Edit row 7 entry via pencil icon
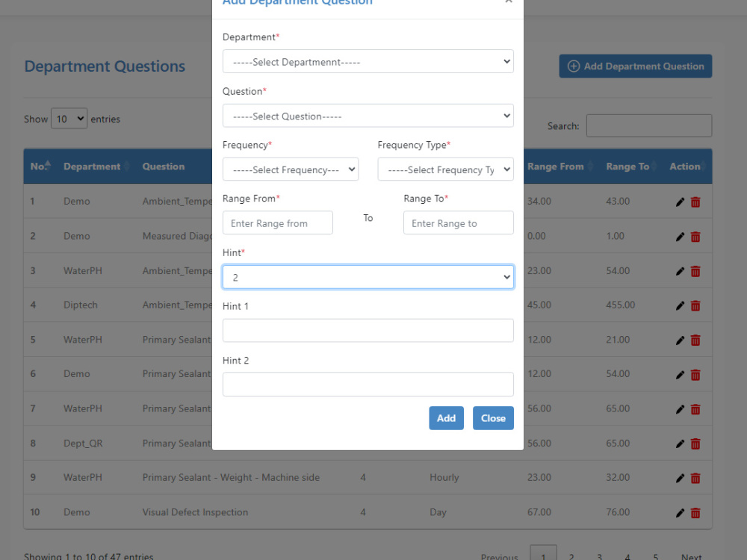Viewport: 747px width, 560px height. (680, 409)
